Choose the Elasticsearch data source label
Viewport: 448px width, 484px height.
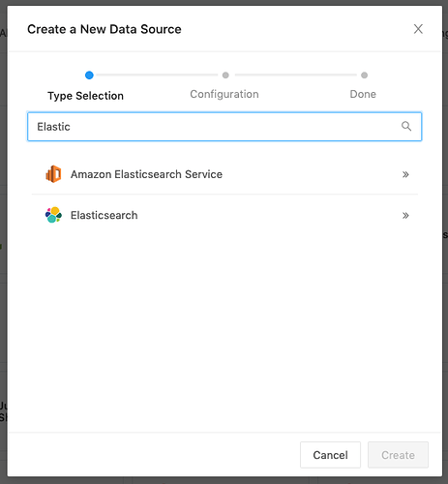[104, 215]
